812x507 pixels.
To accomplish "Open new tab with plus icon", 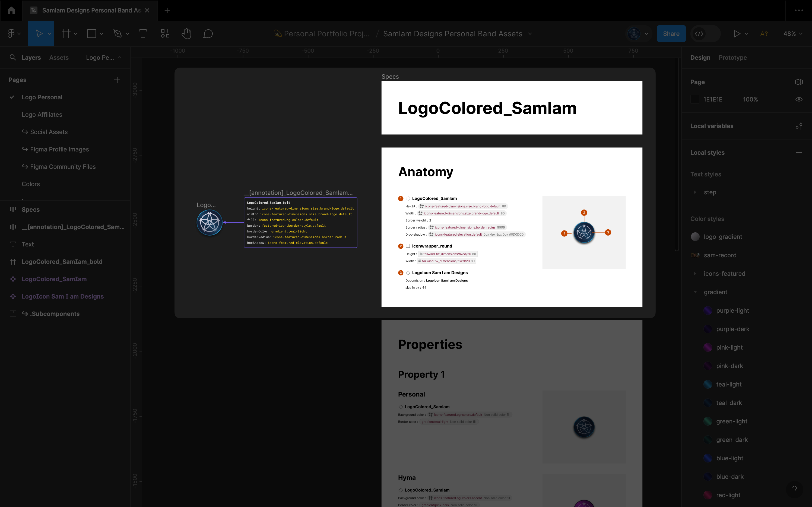I will [167, 10].
